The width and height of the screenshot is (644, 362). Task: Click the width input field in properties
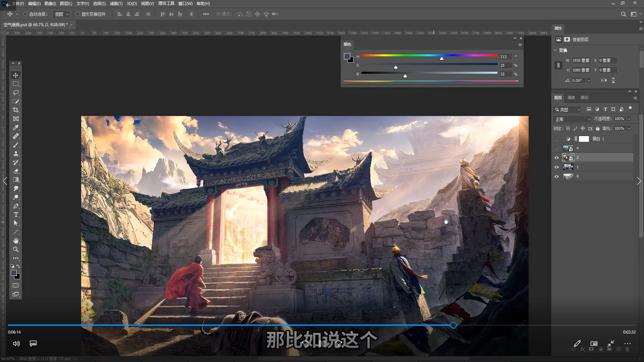pos(581,60)
